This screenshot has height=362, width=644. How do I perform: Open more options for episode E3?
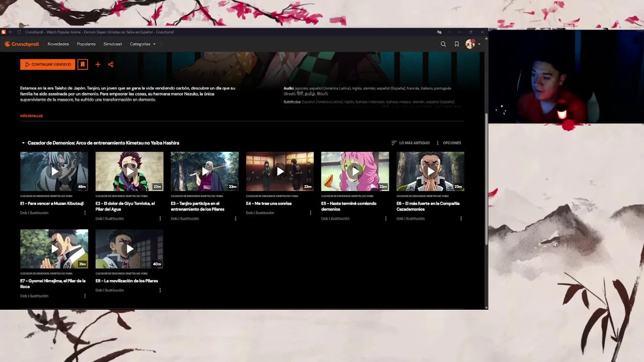pos(235,219)
